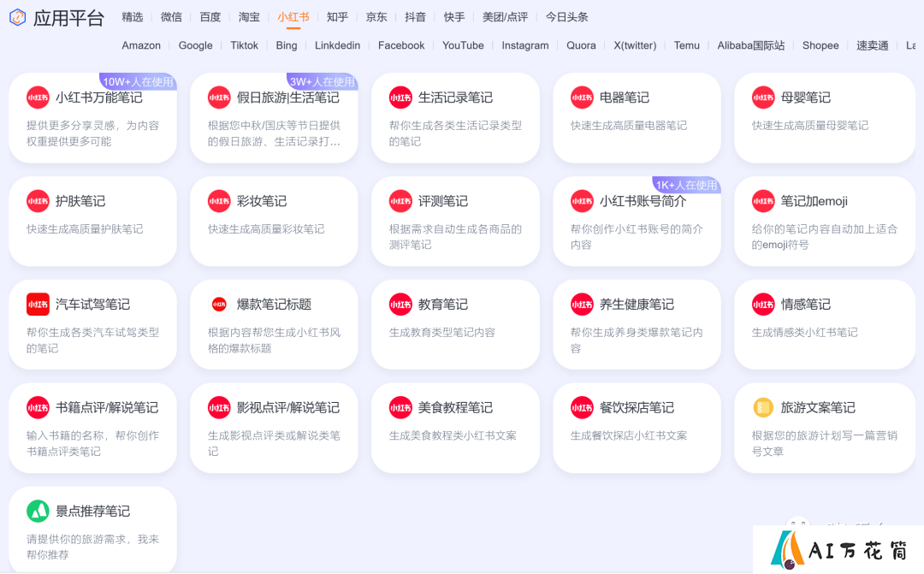Click the 假日旅游|生活笔记 red icon
This screenshot has height=574, width=924.
219,98
